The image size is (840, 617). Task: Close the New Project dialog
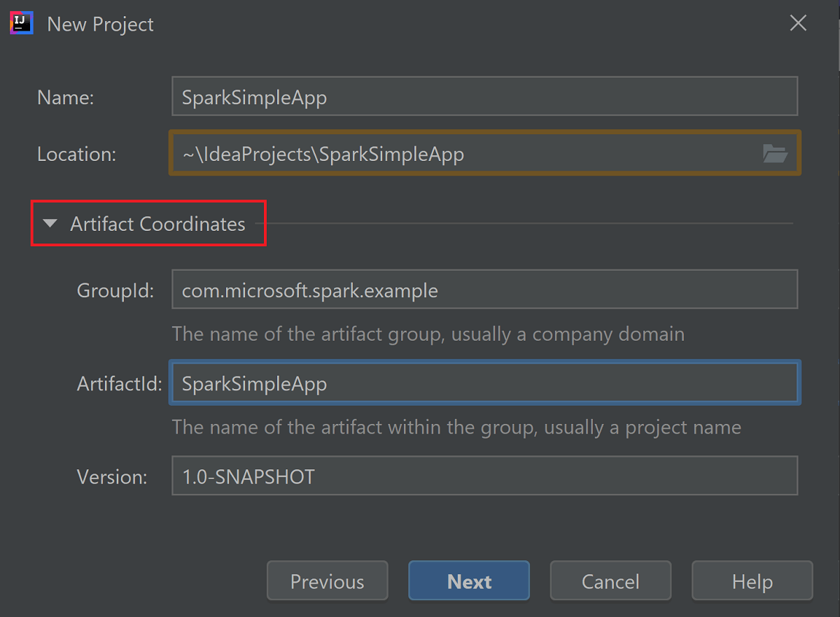point(797,22)
